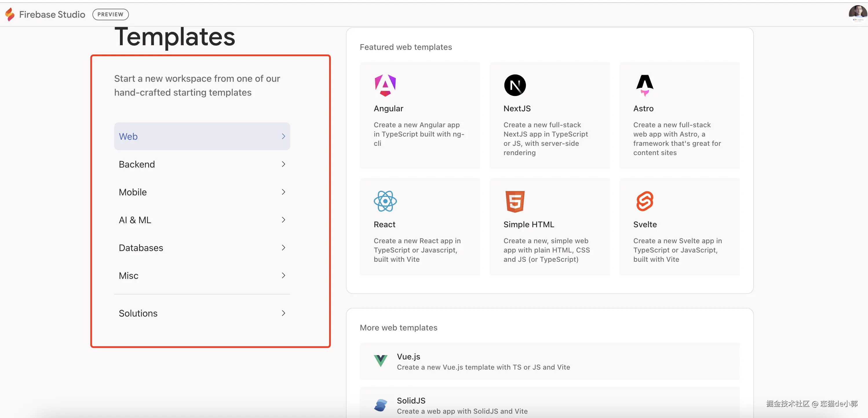Click the Astro rocket logo icon
The image size is (868, 418).
[644, 85]
